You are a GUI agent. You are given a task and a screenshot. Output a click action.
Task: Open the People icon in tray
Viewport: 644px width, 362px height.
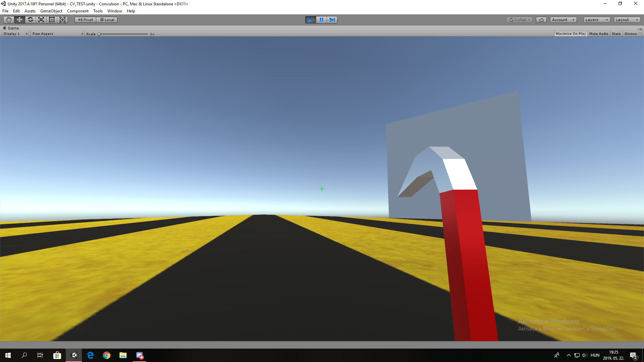(x=557, y=355)
